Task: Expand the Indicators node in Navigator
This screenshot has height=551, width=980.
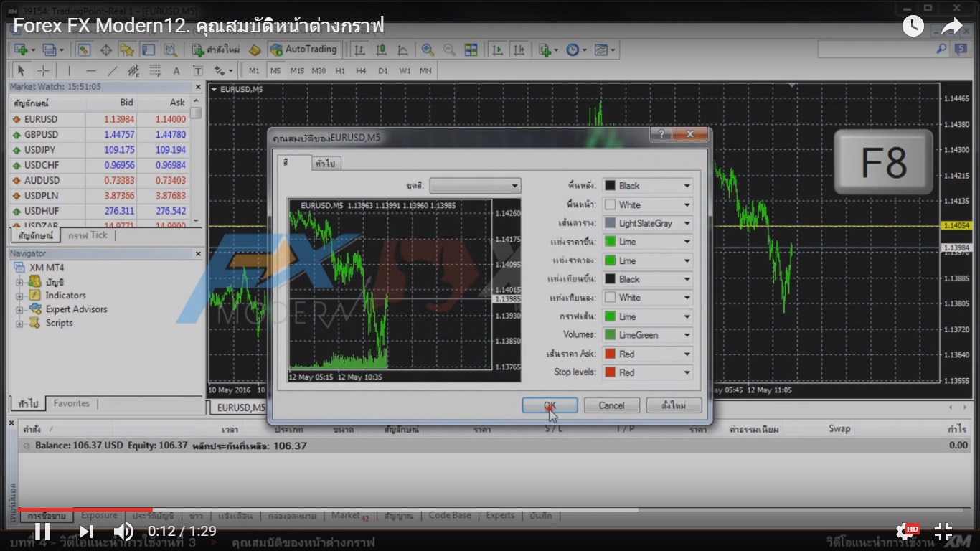Action: 20,296
